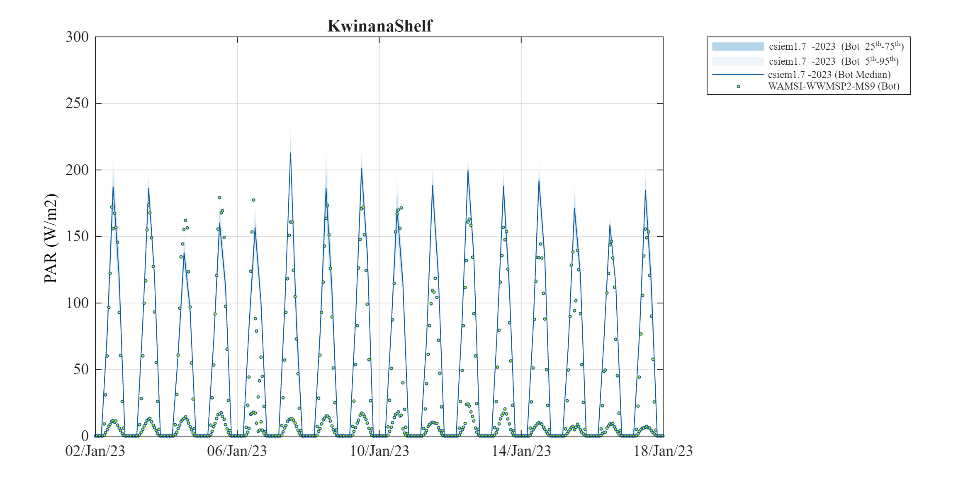Click the 250 y-axis tick label
Screen dimensions: 980x490
(x=77, y=103)
